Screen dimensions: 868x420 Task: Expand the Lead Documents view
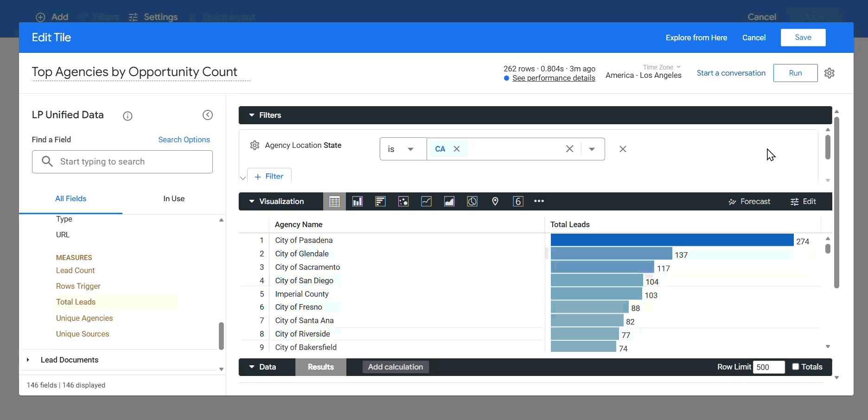coord(28,360)
